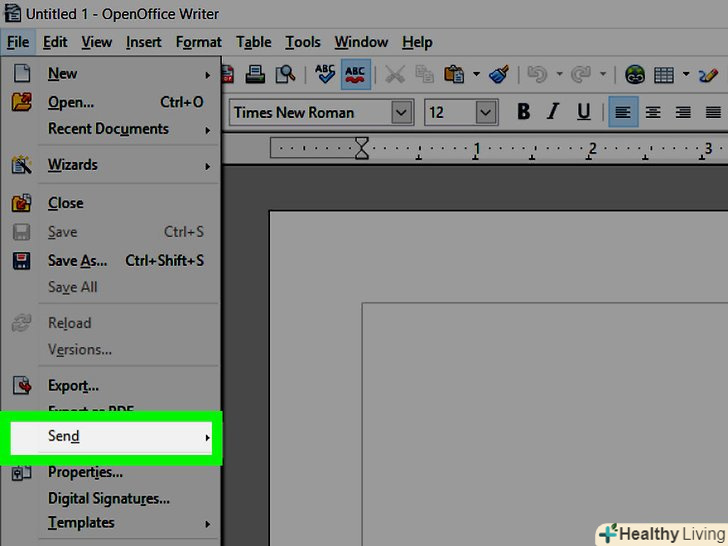The image size is (728, 546).
Task: Choose Open... from the File menu
Action: (x=111, y=102)
